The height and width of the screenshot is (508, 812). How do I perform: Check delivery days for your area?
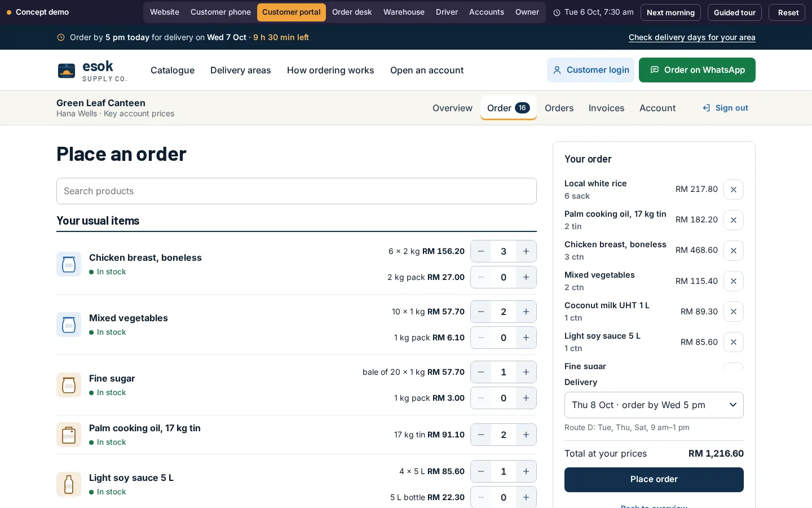coord(692,37)
